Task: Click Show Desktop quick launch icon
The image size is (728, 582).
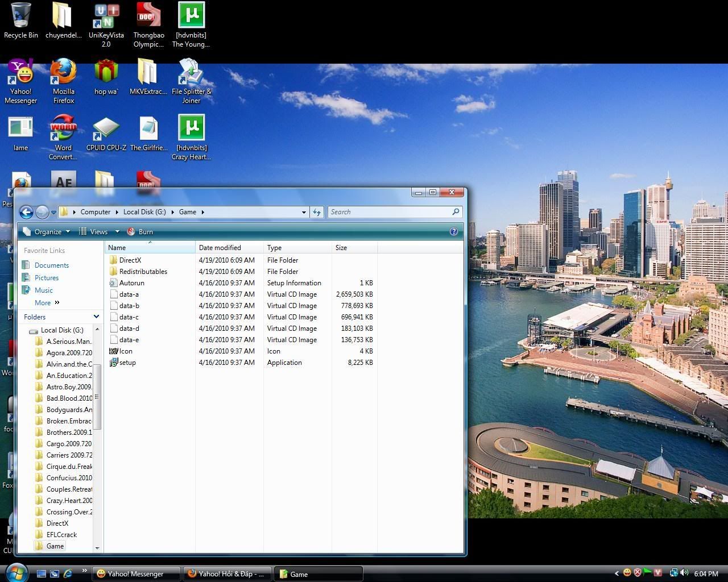Action: coord(42,573)
